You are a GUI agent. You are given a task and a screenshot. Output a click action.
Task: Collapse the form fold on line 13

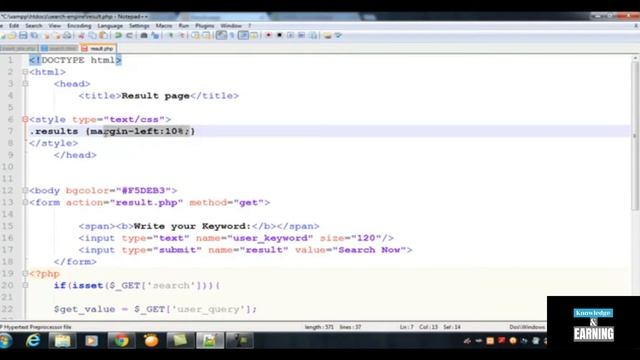[25, 202]
